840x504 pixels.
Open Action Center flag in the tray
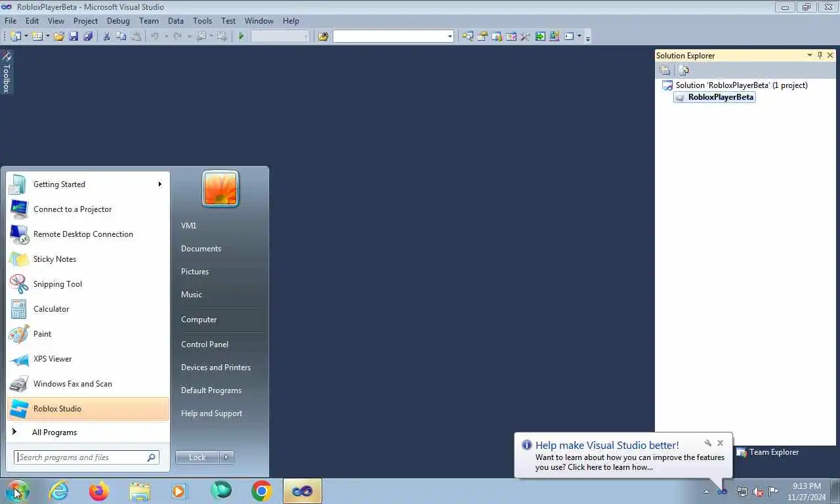click(774, 492)
